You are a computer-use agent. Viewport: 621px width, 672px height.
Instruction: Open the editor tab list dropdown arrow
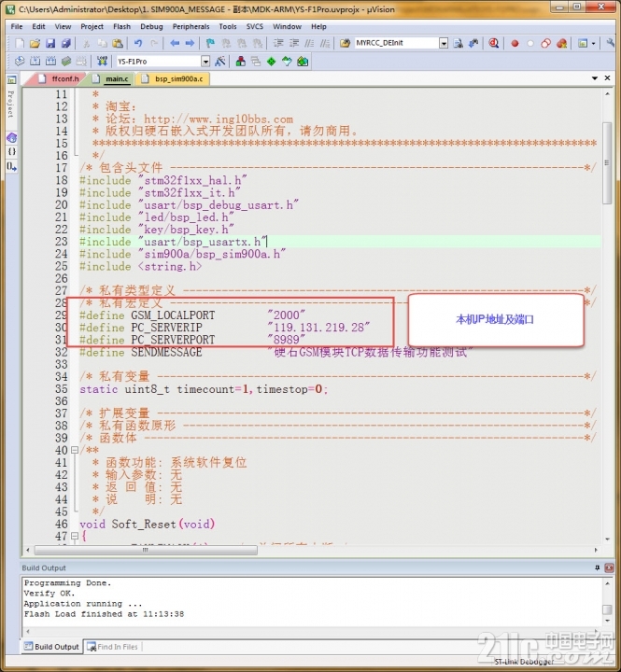[x=595, y=78]
